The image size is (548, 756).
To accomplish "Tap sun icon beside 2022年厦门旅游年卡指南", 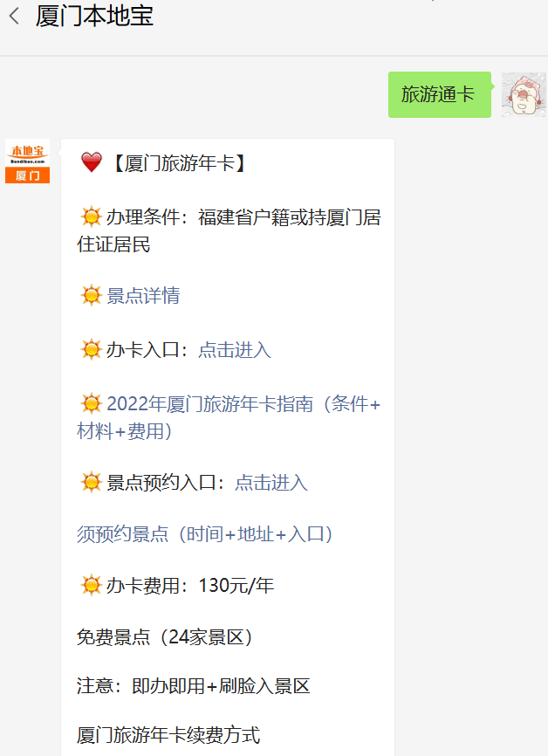I will pos(91,403).
